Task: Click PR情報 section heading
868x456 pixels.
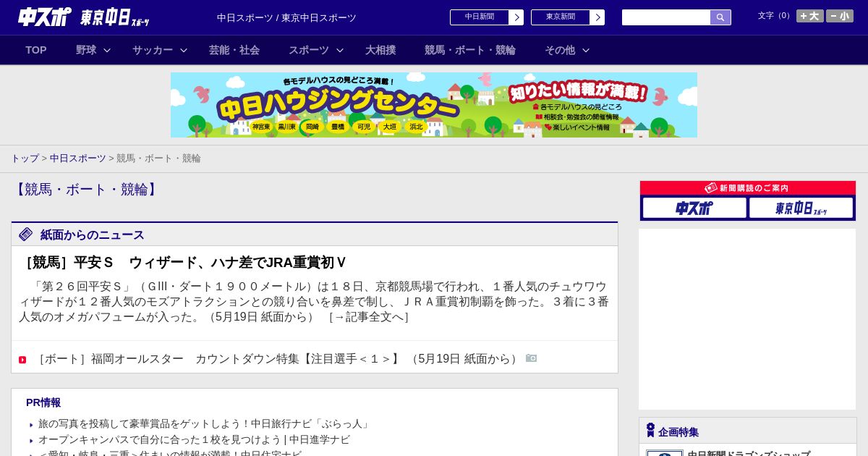Action: [43, 402]
